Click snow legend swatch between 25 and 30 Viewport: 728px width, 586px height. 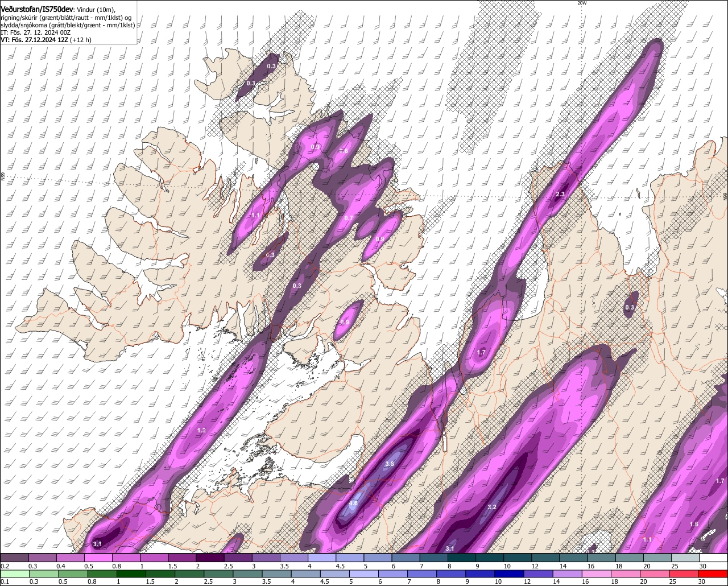(685, 558)
